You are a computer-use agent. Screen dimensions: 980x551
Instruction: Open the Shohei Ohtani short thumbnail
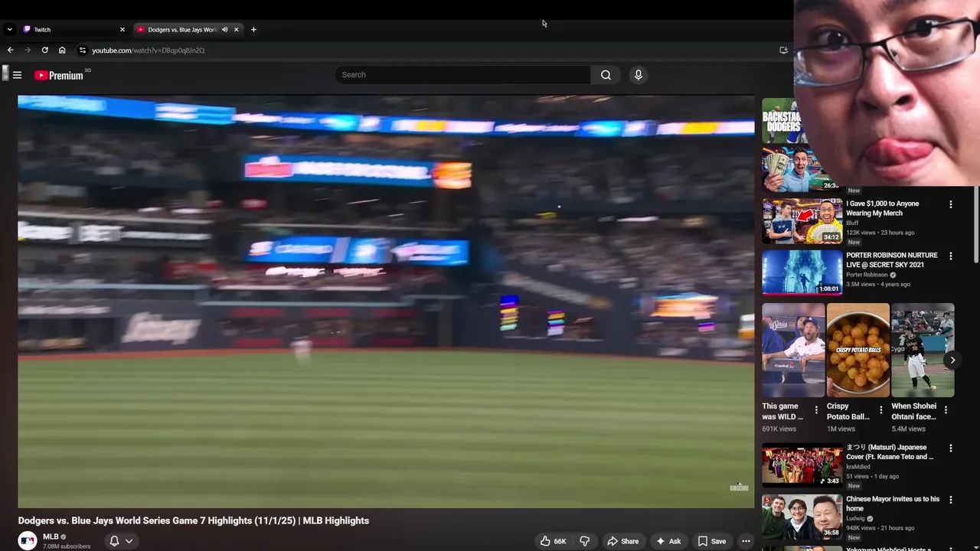[923, 350]
